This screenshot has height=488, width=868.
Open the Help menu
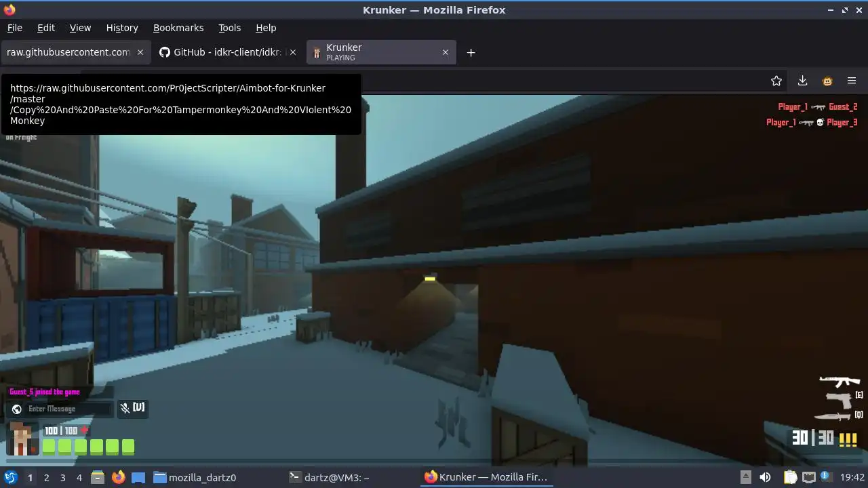pyautogui.click(x=266, y=28)
